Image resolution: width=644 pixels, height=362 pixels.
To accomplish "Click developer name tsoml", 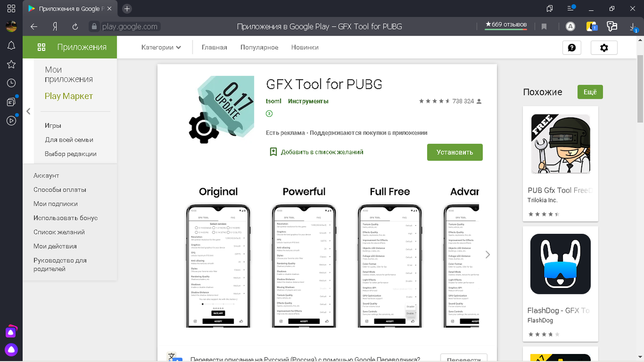I will pyautogui.click(x=273, y=101).
